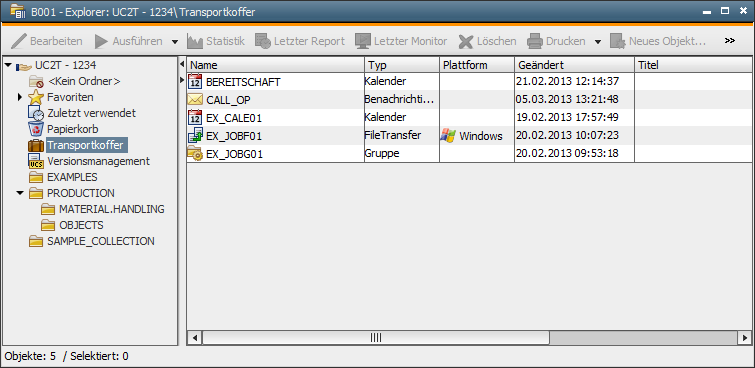Open the Zuletzt verwendet entry
Viewport: 755px width, 368px height.
[82, 113]
